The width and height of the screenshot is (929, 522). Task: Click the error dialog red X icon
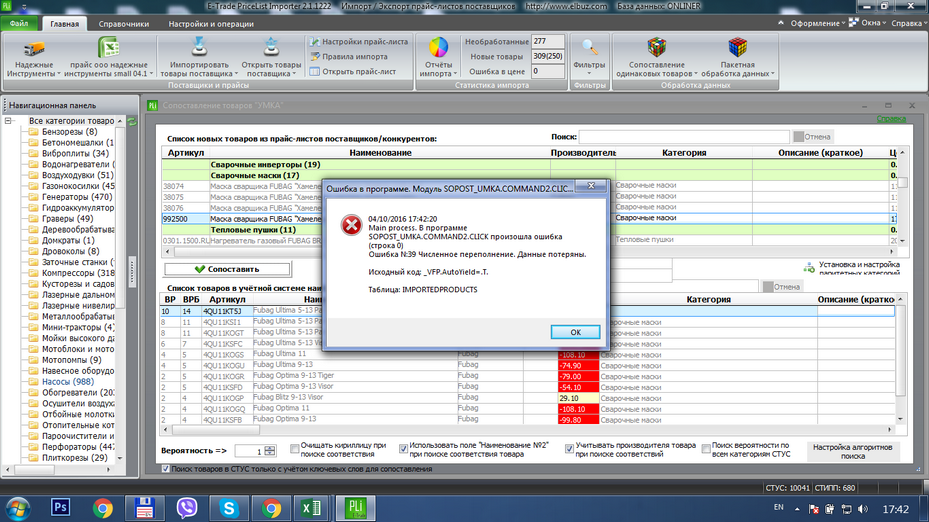(351, 225)
